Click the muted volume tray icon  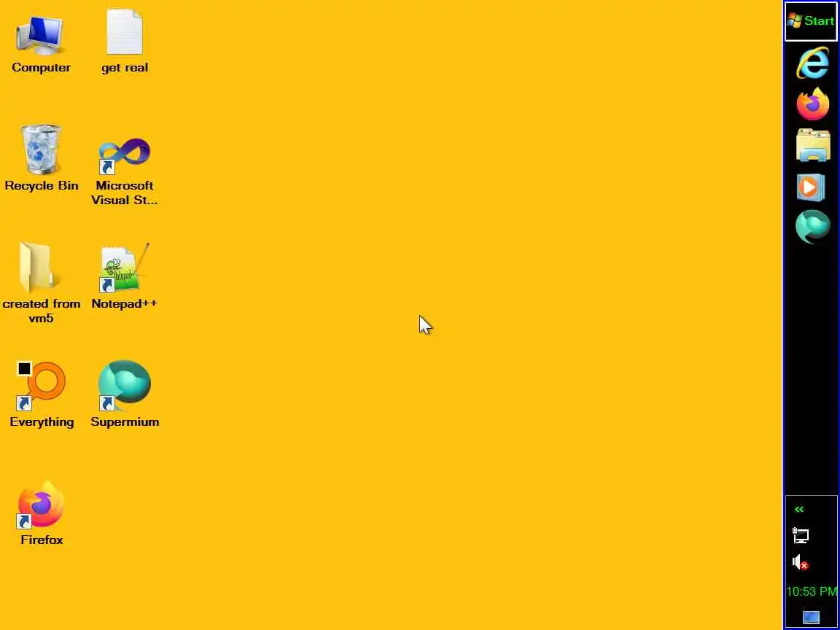point(801,562)
